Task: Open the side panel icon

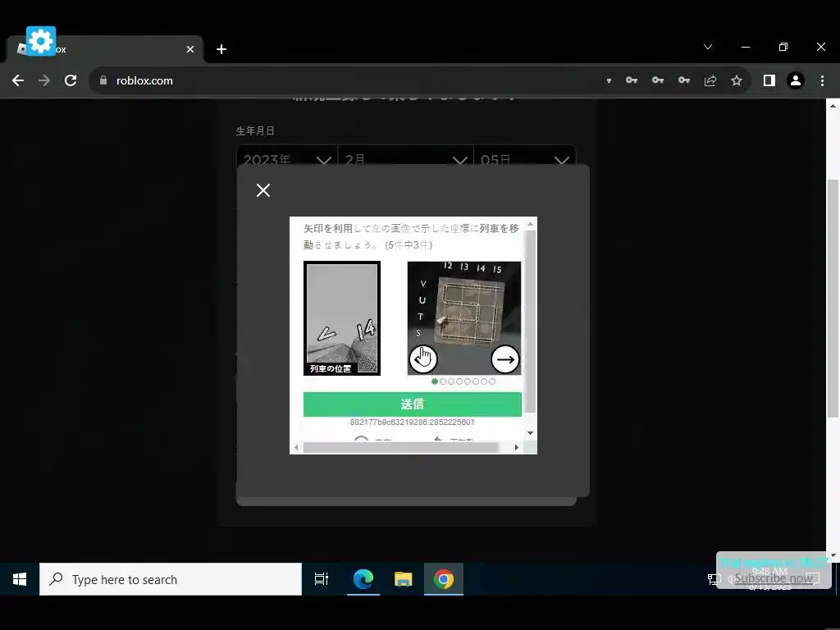Action: [x=769, y=80]
